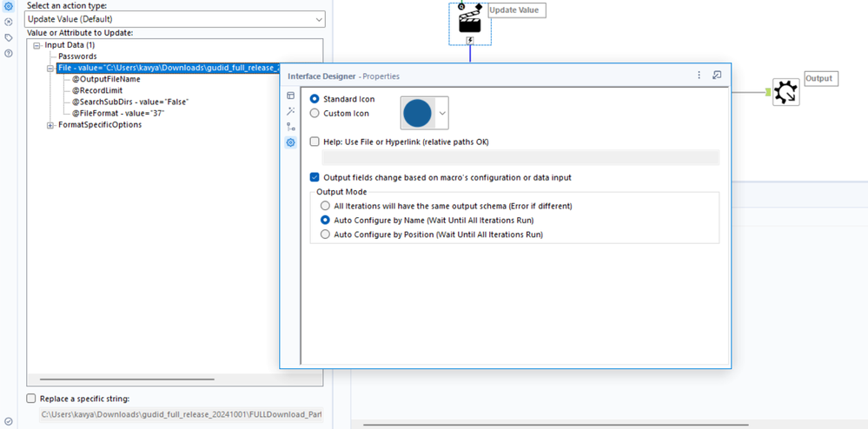868x429 pixels.
Task: Click the Interface Designer dock/pin window icon
Action: tap(717, 76)
